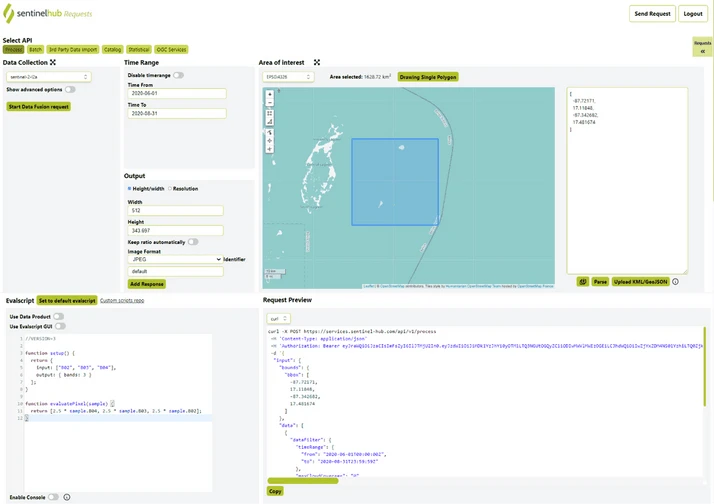
Task: Select the map measure tool
Action: (270, 122)
